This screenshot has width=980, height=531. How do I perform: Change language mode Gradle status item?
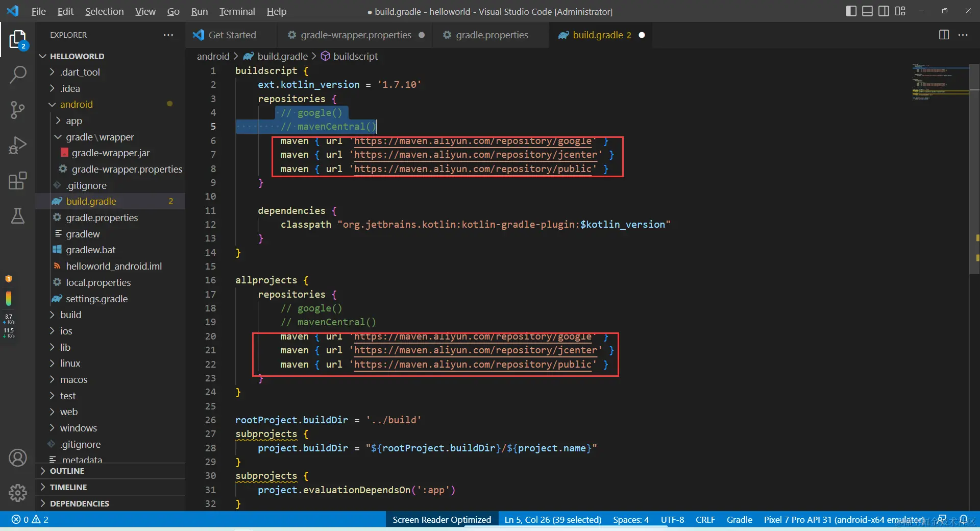click(x=739, y=520)
